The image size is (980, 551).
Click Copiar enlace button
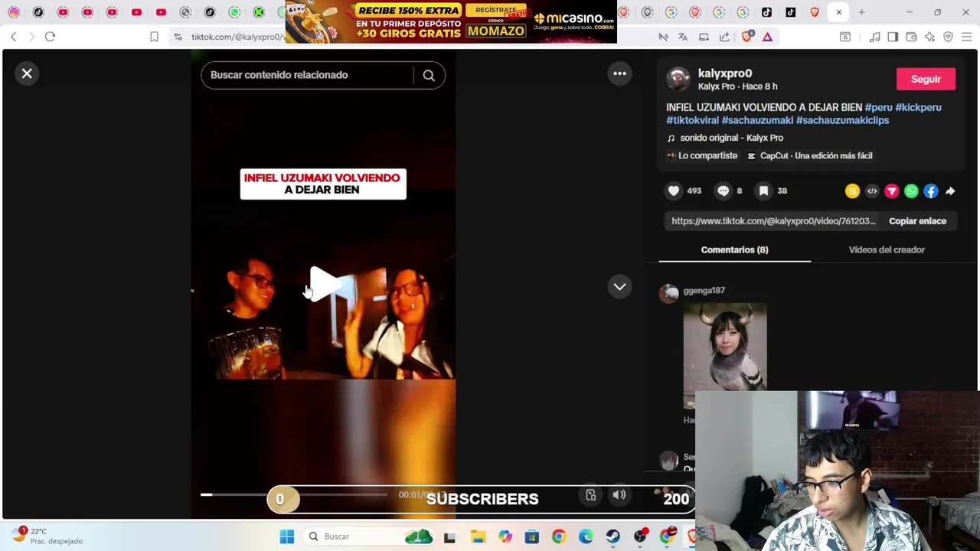click(917, 221)
